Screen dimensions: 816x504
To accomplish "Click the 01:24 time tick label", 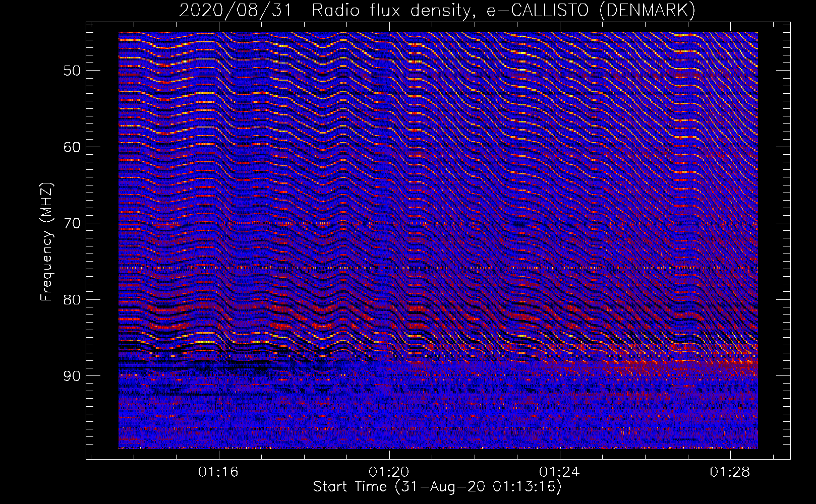I will coord(559,472).
